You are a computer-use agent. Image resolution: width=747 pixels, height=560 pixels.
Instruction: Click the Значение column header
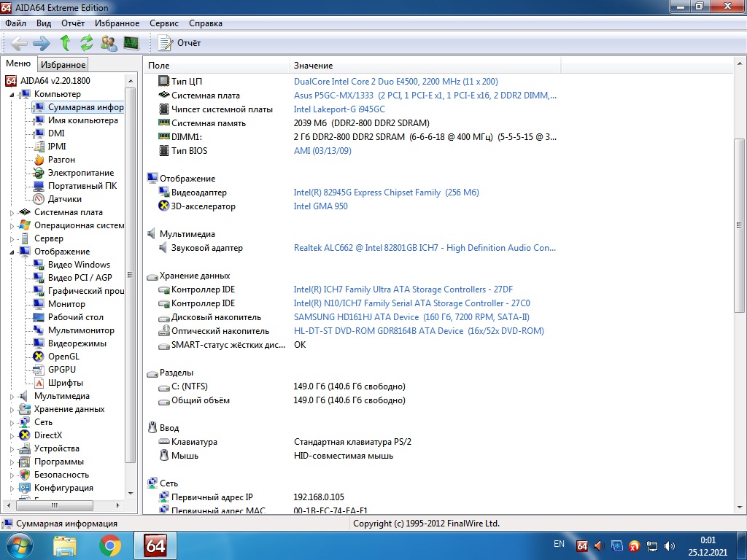pos(314,66)
